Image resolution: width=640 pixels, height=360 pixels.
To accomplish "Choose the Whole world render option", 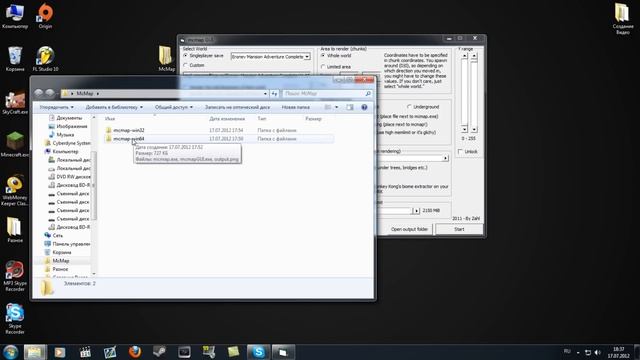I will pyautogui.click(x=323, y=56).
